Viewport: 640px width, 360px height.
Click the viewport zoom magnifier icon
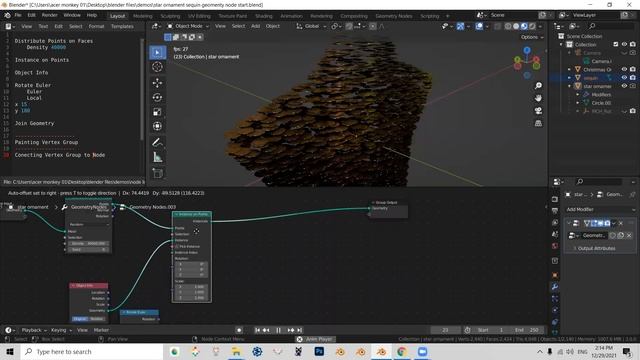pyautogui.click(x=538, y=85)
